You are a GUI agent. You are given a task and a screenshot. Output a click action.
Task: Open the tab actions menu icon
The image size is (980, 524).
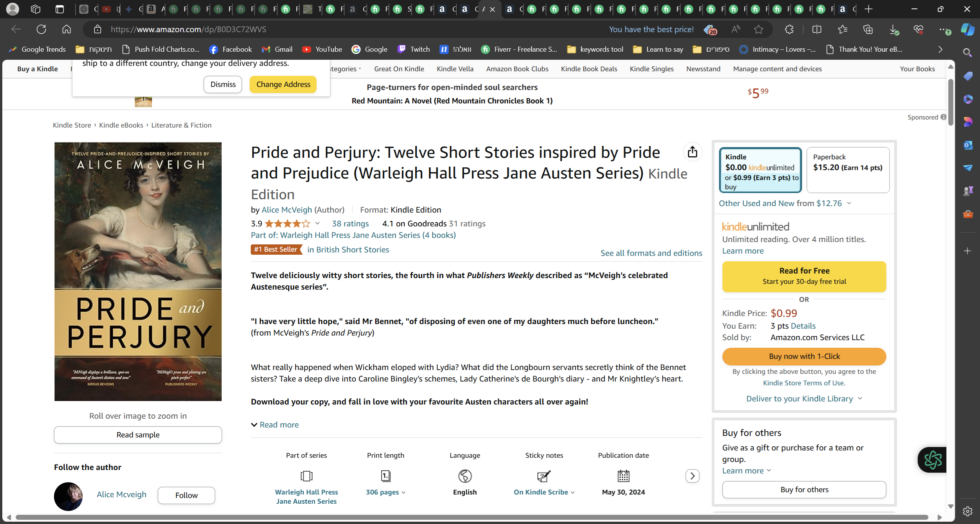coord(60,9)
